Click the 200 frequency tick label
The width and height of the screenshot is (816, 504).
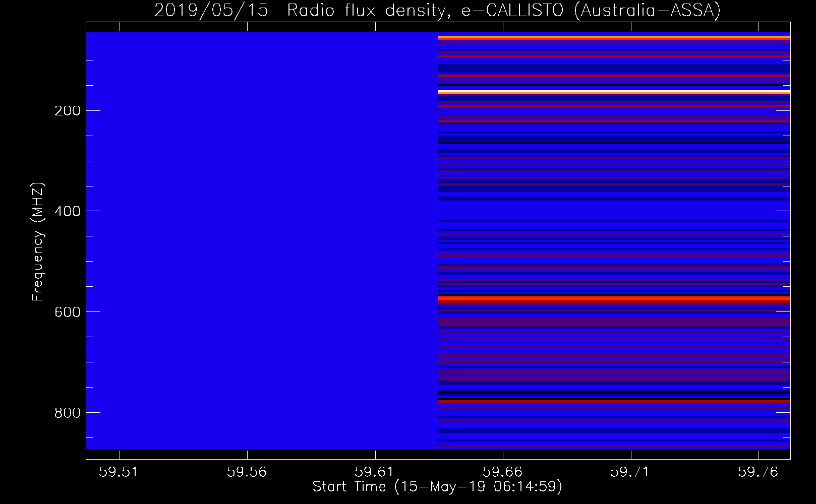coord(68,111)
